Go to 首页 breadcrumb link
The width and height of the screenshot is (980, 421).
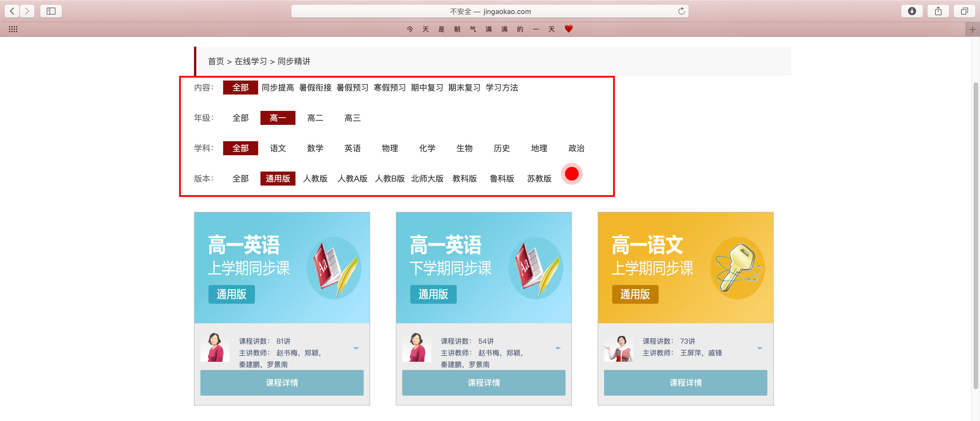point(216,61)
